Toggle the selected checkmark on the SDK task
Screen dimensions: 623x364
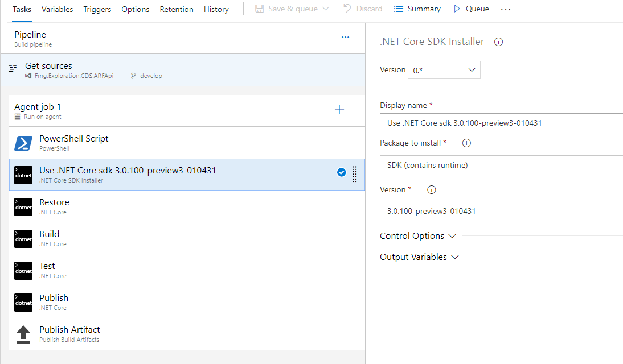pyautogui.click(x=341, y=172)
